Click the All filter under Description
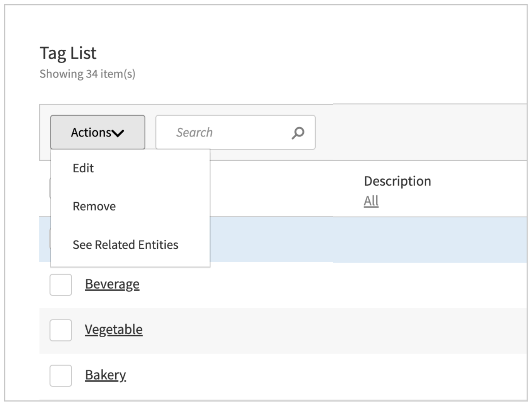532x407 pixels. [371, 201]
